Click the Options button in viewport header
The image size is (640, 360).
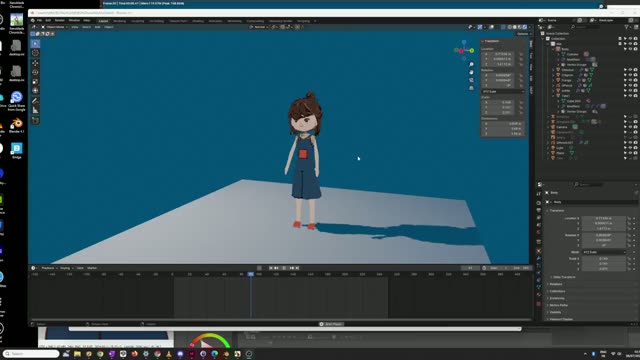[x=523, y=34]
